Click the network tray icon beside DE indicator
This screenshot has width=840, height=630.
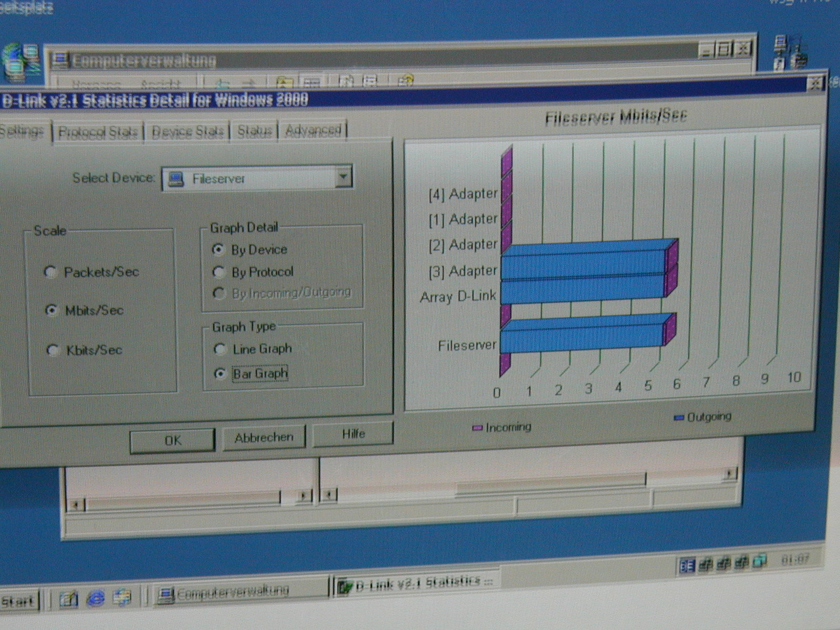click(706, 564)
